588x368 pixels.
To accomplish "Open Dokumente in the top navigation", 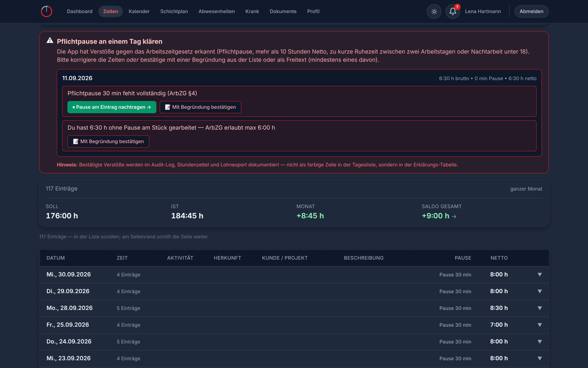I will tap(283, 11).
